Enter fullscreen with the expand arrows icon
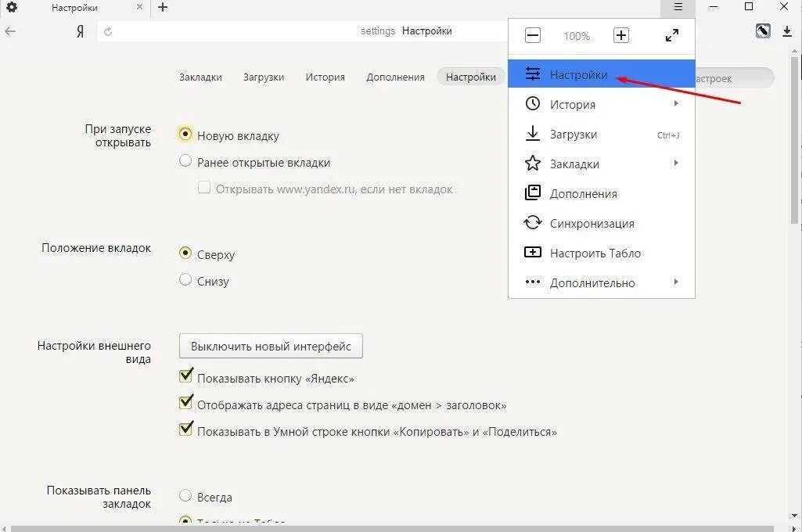Screen dimensions: 802x532 pyautogui.click(x=671, y=35)
